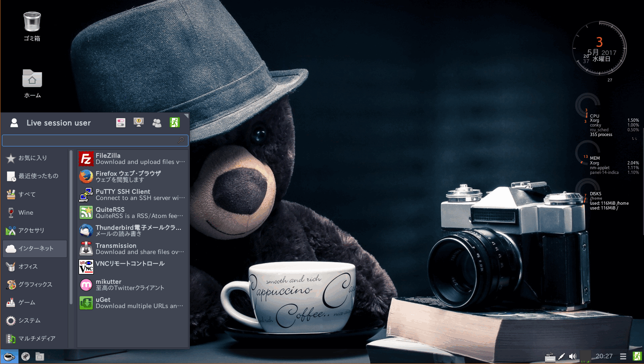Launch uGet download manager
644x364 pixels.
pyautogui.click(x=133, y=303)
